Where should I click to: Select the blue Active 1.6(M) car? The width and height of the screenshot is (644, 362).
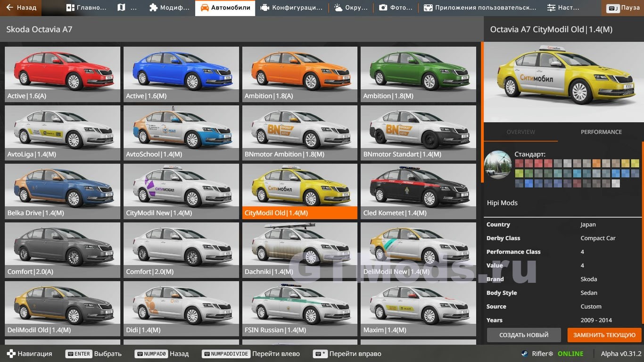(x=181, y=74)
